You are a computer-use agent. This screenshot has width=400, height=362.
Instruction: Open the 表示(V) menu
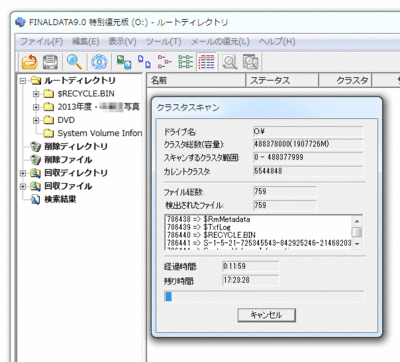pos(122,42)
